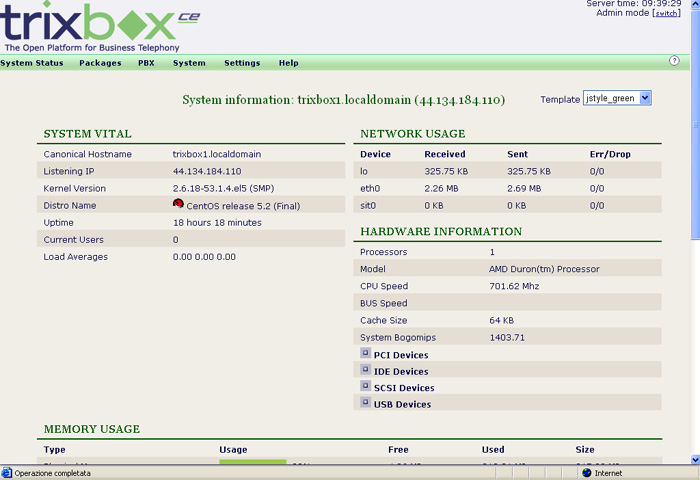Select hostname value trixbox1.localdomain

[217, 154]
